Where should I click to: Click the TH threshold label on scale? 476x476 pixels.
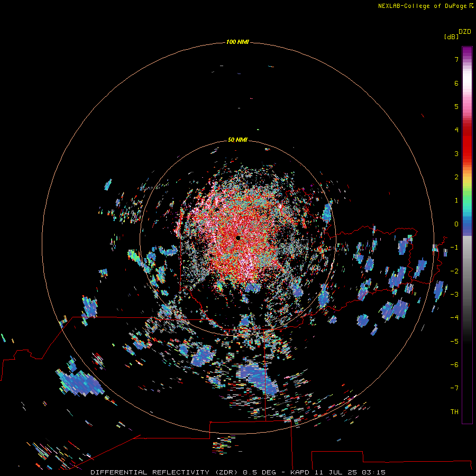click(454, 412)
